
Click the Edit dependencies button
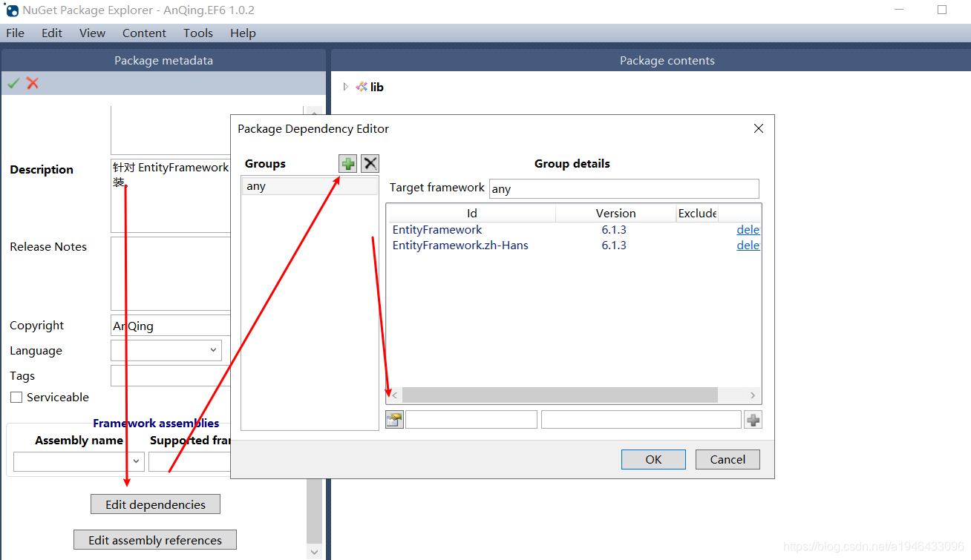155,504
